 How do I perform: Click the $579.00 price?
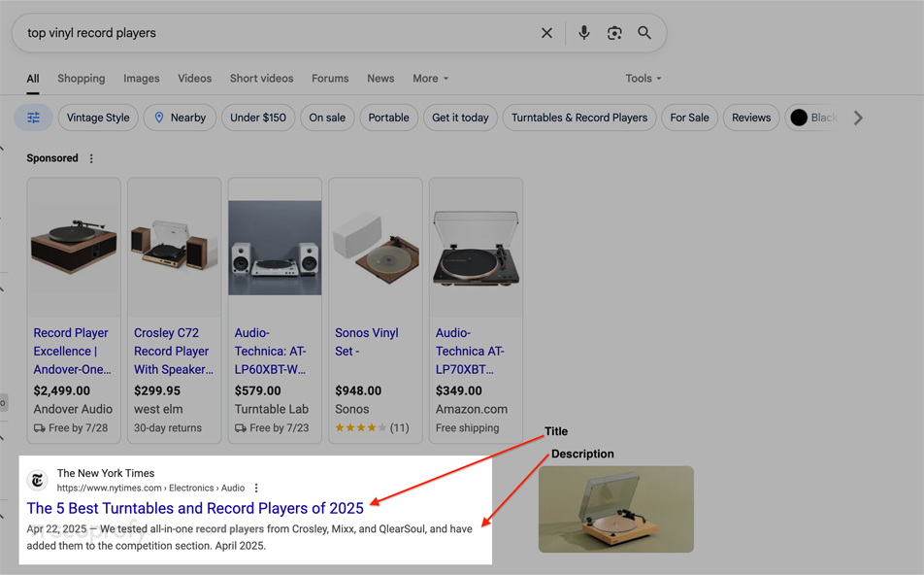click(258, 391)
